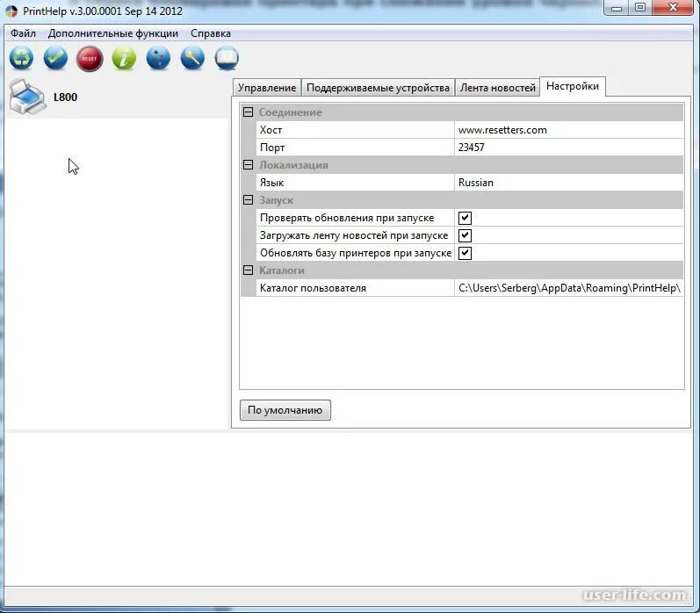This screenshot has width=700, height=613.
Task: Click the blue checkmark toolbar icon
Action: (x=55, y=58)
